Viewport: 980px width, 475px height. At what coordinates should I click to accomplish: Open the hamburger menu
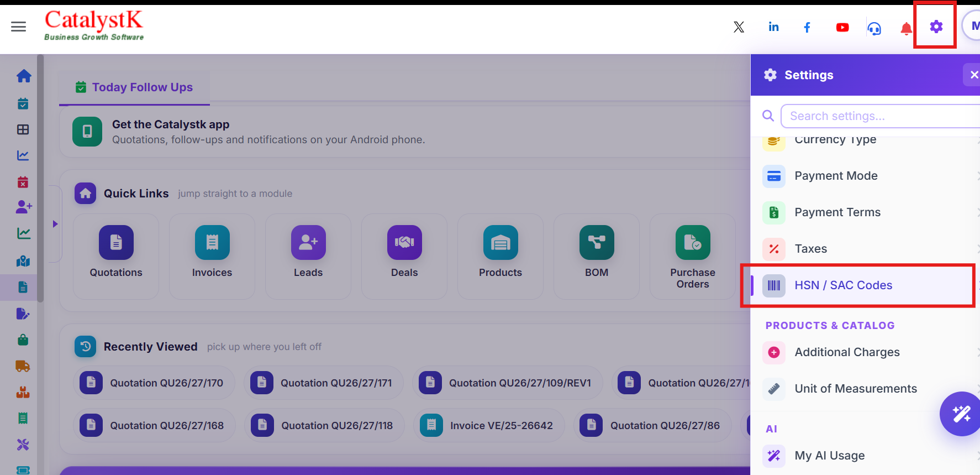point(18,27)
